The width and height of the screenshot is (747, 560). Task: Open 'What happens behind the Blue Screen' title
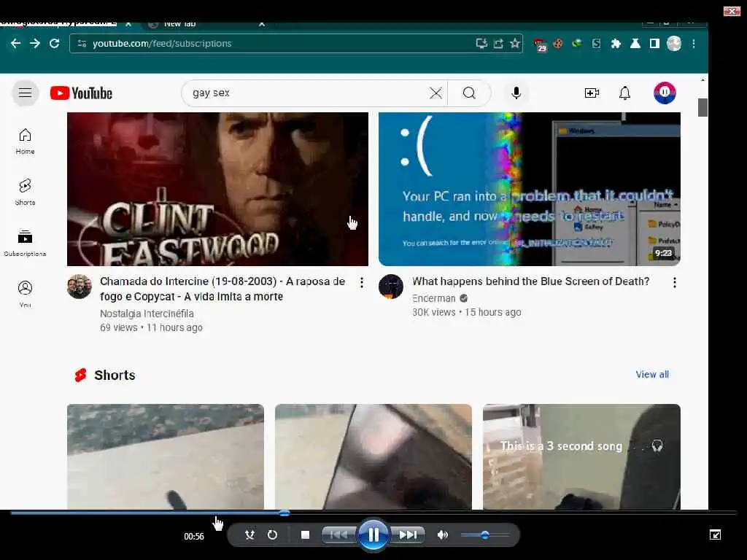tap(531, 281)
